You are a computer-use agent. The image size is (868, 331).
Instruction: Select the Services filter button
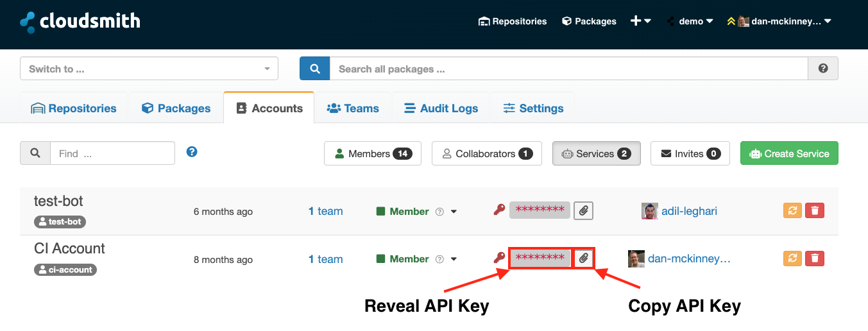[x=597, y=153]
